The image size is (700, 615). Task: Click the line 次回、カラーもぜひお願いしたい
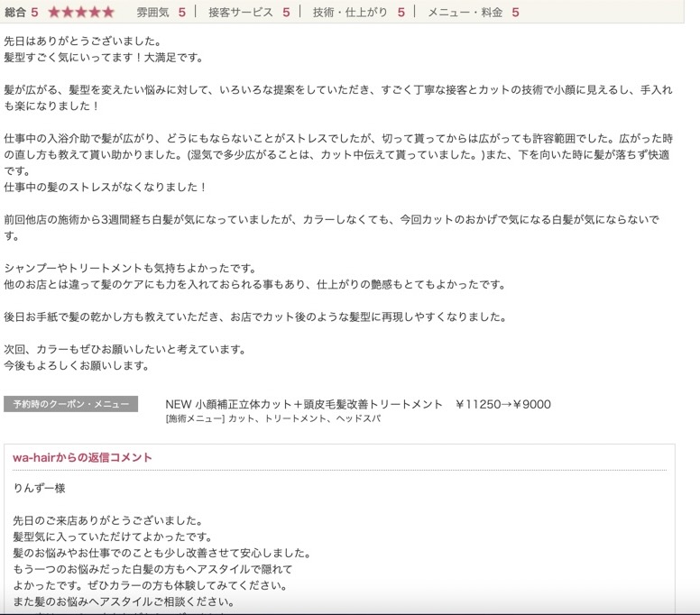[124, 349]
